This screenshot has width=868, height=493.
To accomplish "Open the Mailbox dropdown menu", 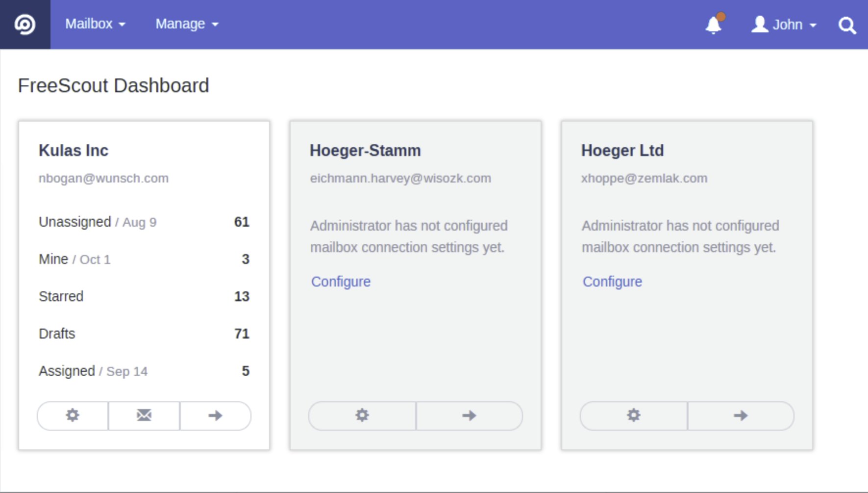I will (95, 24).
